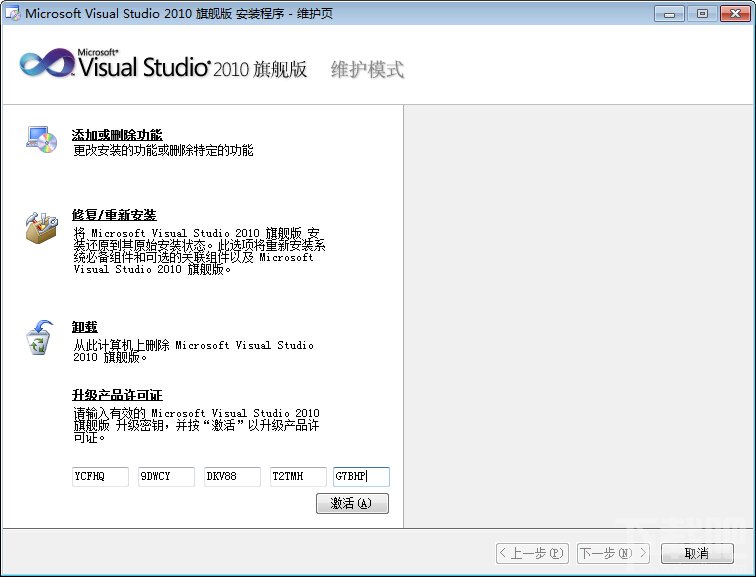756x577 pixels.
Task: Open the 修复/重新安装 link
Action: [114, 215]
